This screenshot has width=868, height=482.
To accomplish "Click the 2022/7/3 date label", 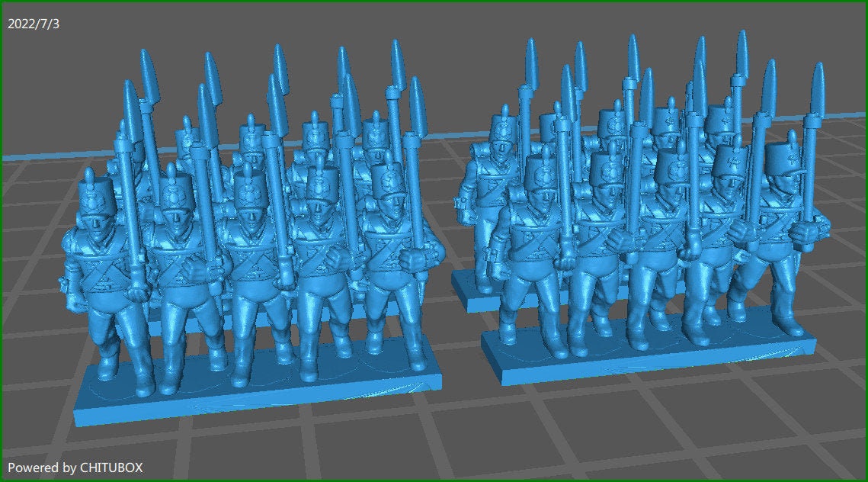I will coord(34,24).
